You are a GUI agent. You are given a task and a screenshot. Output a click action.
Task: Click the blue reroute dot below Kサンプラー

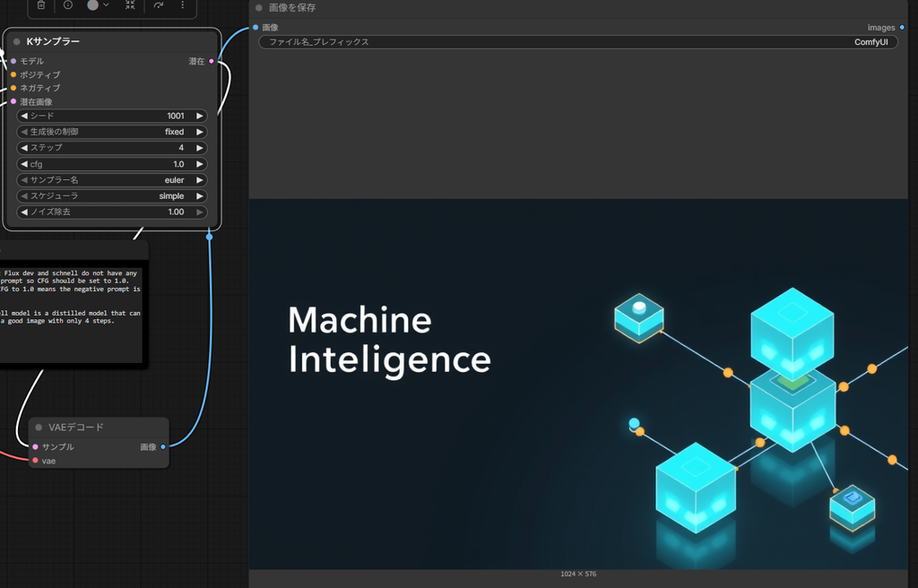point(209,237)
